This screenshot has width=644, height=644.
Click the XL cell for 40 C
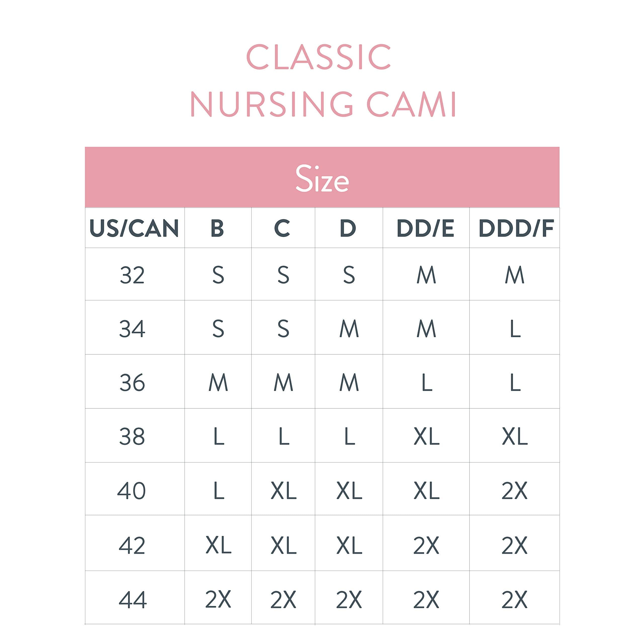click(x=283, y=491)
